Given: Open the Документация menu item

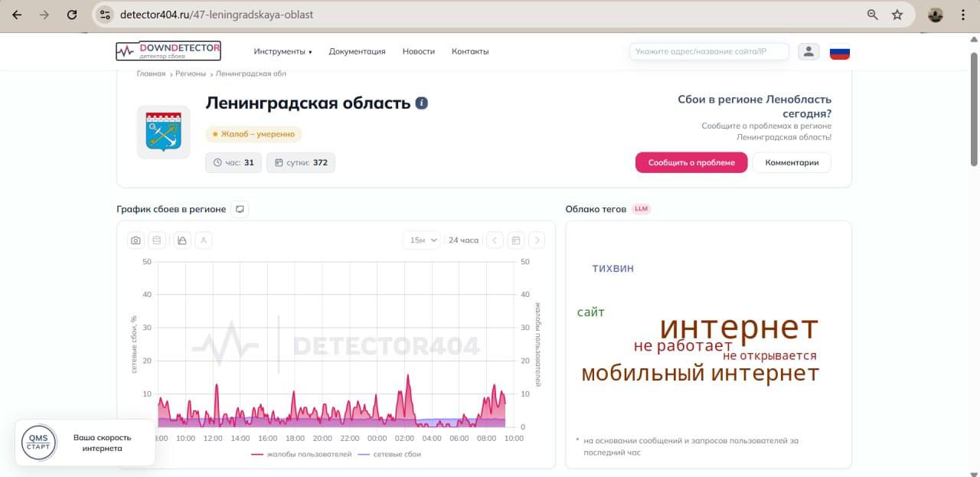Looking at the screenshot, I should pyautogui.click(x=357, y=51).
